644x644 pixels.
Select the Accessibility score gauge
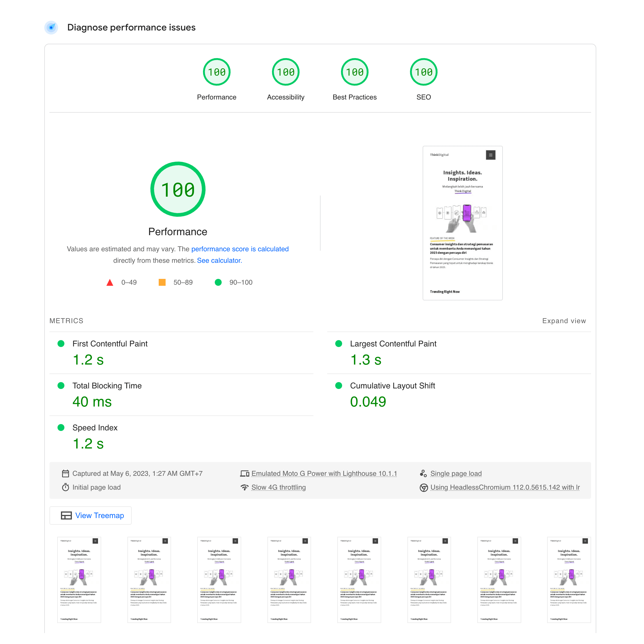[286, 72]
